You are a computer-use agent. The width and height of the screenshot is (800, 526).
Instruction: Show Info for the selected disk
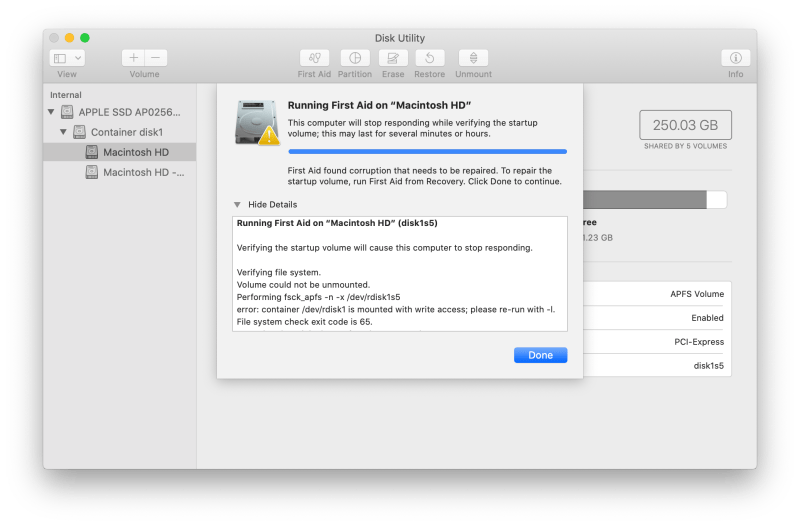coord(735,58)
